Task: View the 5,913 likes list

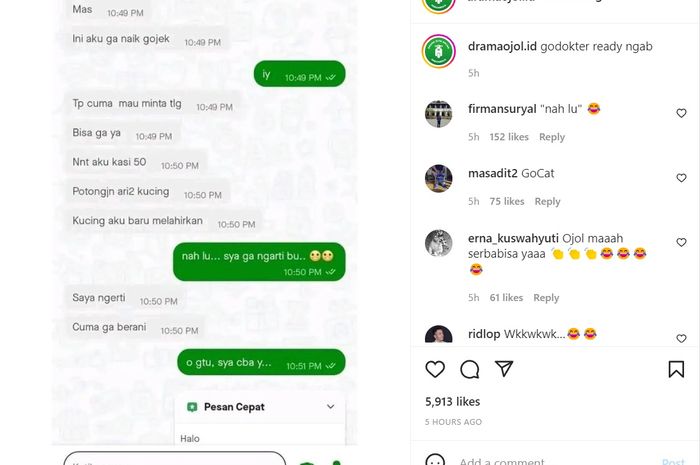Action: [452, 402]
